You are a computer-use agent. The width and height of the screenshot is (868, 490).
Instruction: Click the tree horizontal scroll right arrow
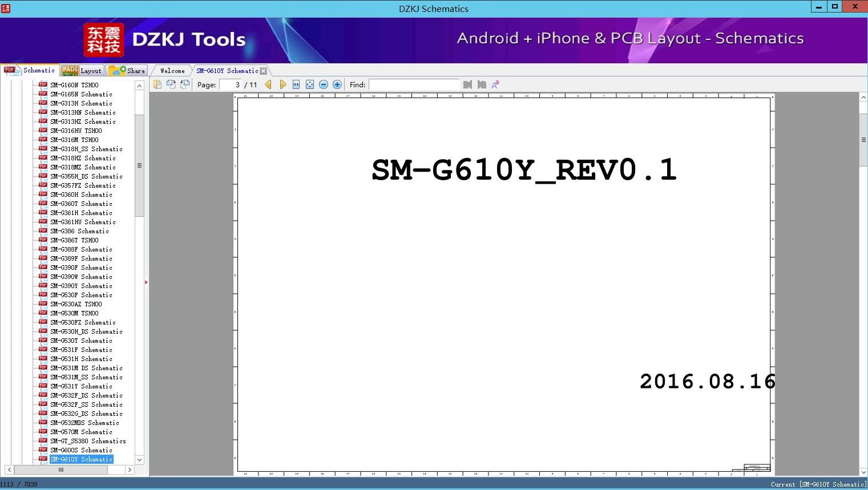click(130, 470)
